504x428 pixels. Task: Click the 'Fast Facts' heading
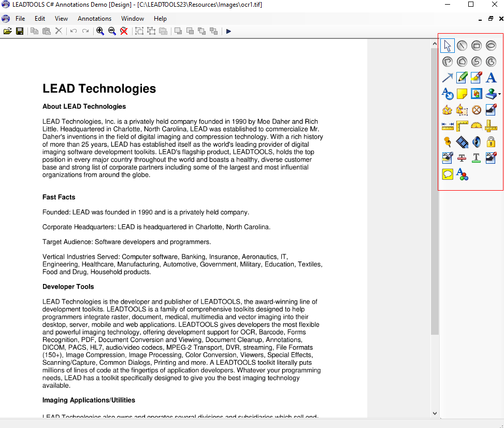click(x=59, y=197)
